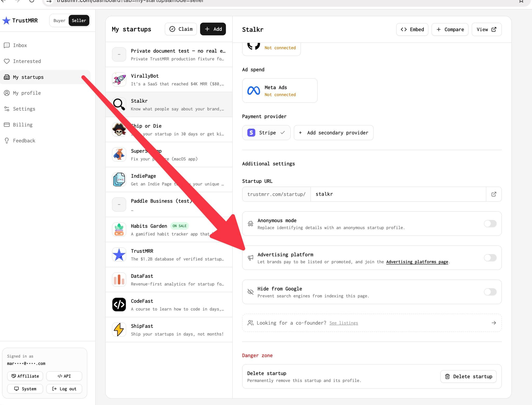Click Add secondary provider button

click(334, 133)
